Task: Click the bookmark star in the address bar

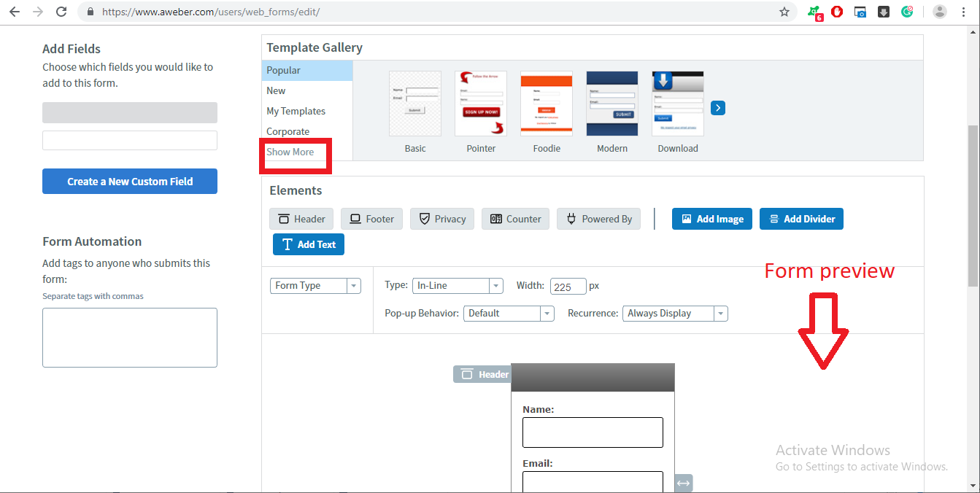Action: pyautogui.click(x=784, y=12)
